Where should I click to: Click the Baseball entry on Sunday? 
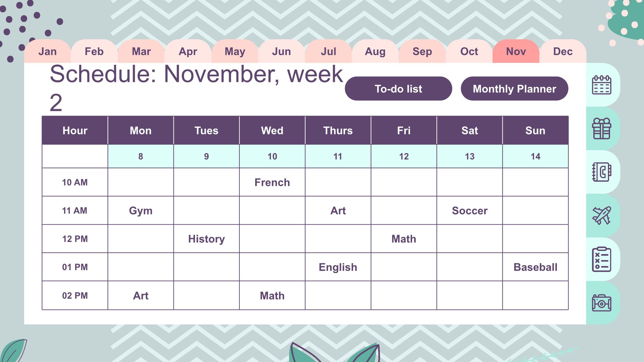click(x=535, y=267)
